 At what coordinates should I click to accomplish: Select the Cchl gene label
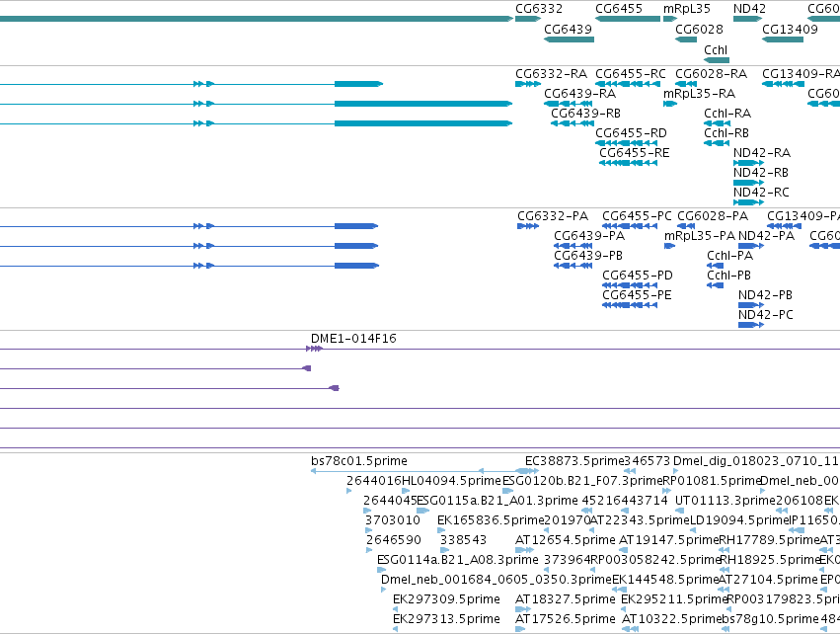click(716, 49)
